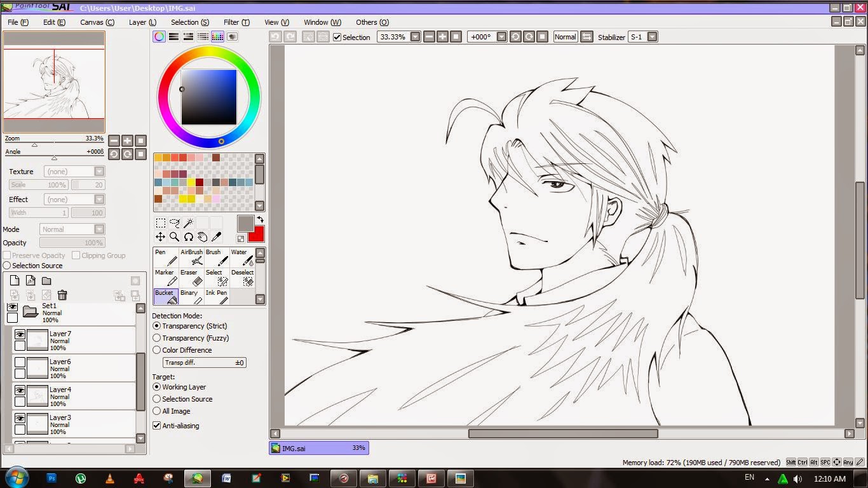The height and width of the screenshot is (488, 868).
Task: Swap foreground and background colors
Action: [x=260, y=220]
